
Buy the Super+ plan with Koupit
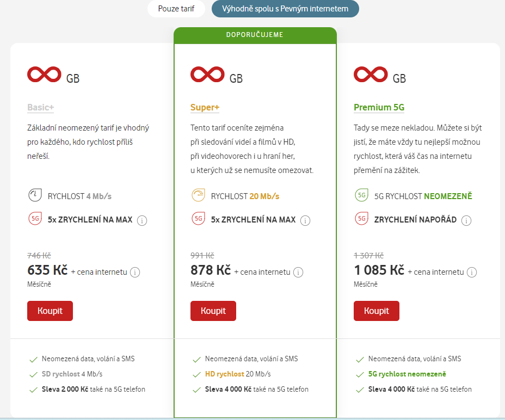click(213, 311)
